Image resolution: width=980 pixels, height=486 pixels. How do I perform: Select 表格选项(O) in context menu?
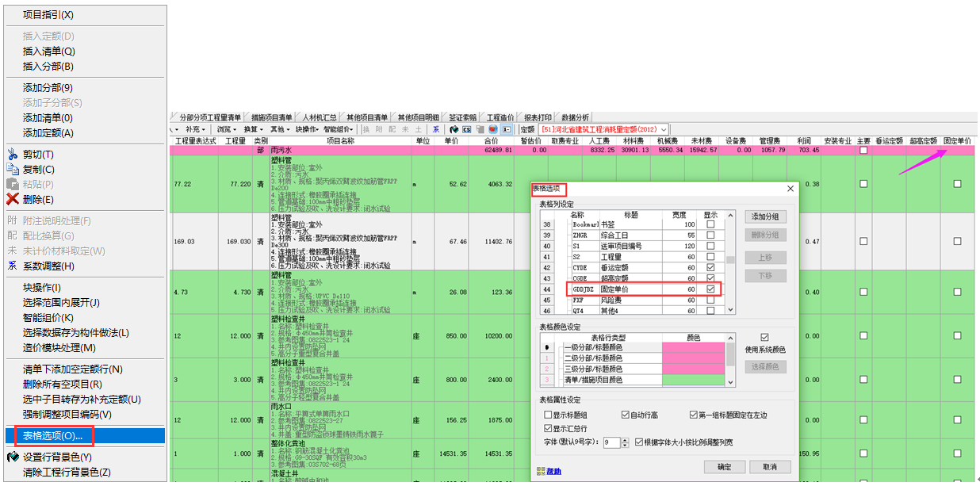pyautogui.click(x=52, y=436)
